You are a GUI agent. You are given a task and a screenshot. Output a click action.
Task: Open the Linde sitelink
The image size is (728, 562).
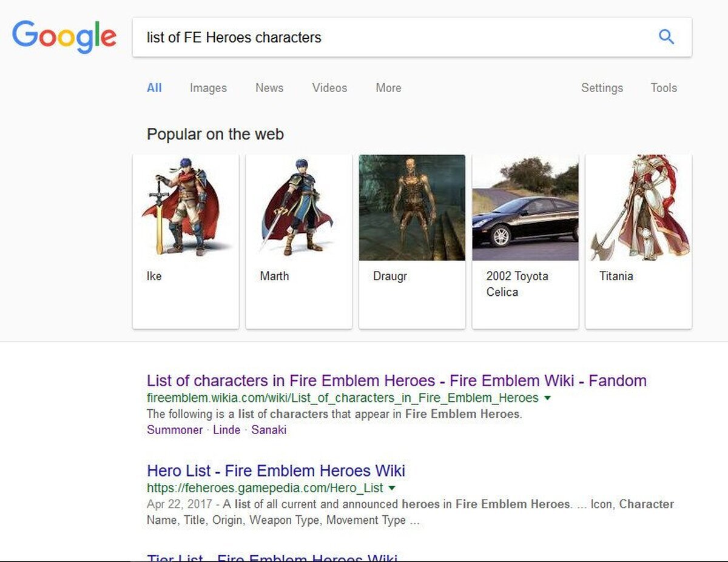[x=227, y=430]
